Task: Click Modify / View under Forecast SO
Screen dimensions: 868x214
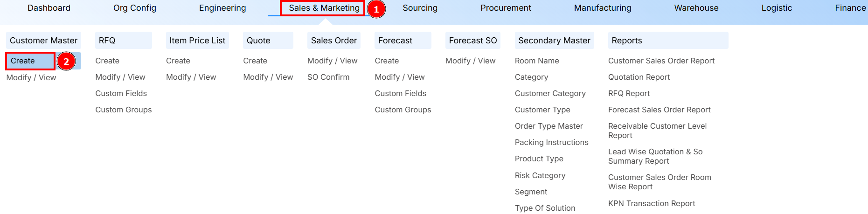Action: pyautogui.click(x=470, y=61)
